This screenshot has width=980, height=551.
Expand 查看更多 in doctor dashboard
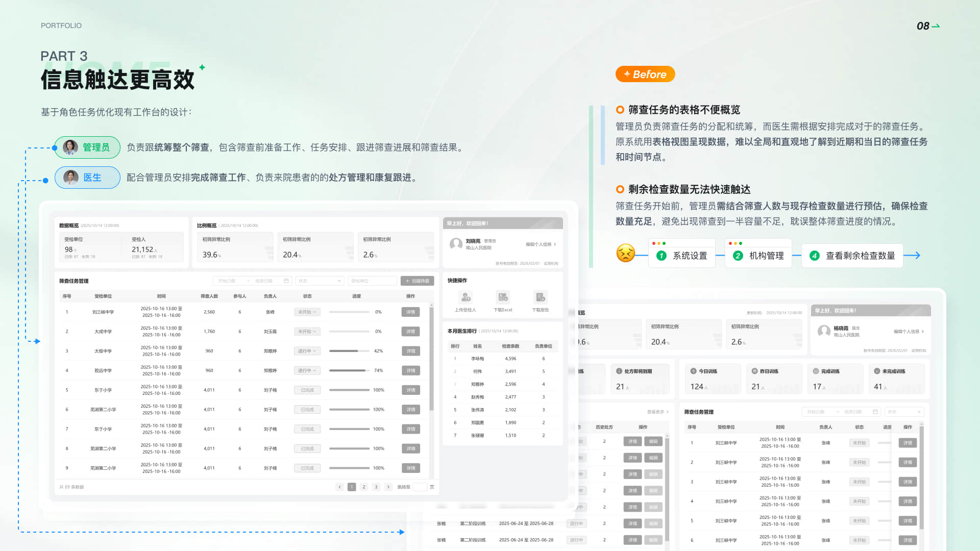click(658, 412)
